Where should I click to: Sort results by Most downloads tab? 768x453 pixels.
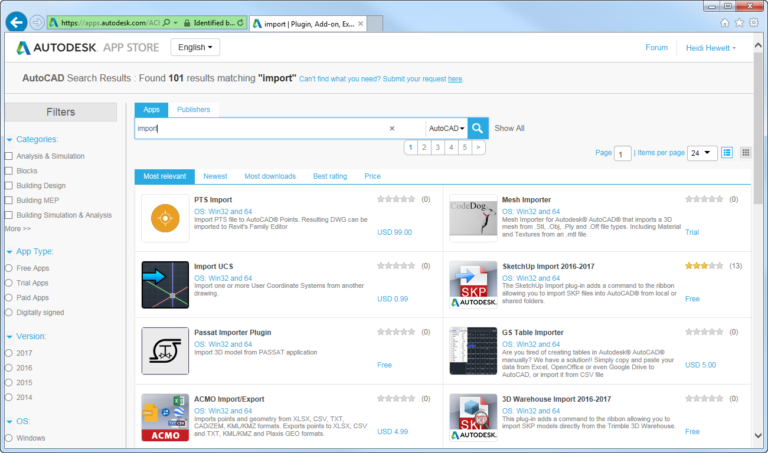click(x=270, y=176)
